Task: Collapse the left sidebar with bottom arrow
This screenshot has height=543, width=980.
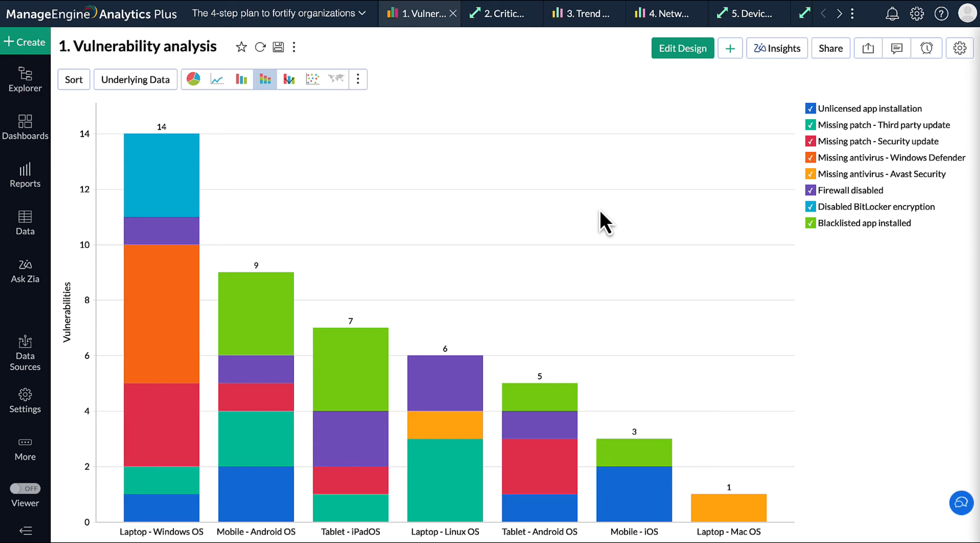Action: click(25, 530)
